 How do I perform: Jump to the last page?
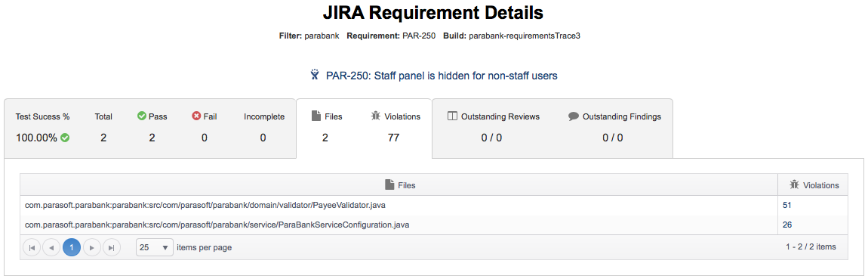[x=112, y=247]
